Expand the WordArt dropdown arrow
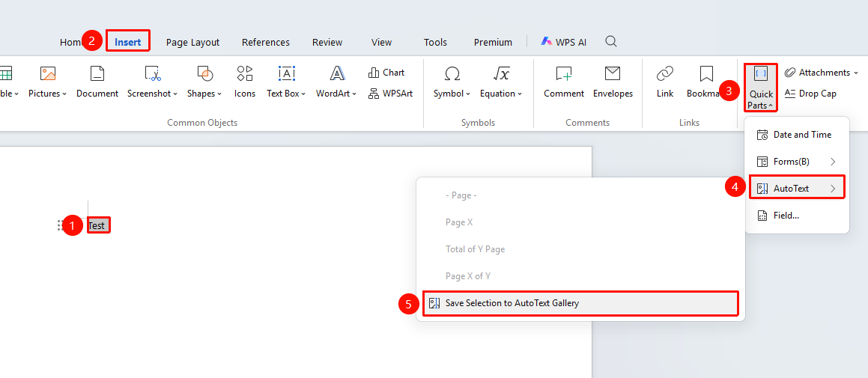The width and height of the screenshot is (868, 378). [x=354, y=94]
